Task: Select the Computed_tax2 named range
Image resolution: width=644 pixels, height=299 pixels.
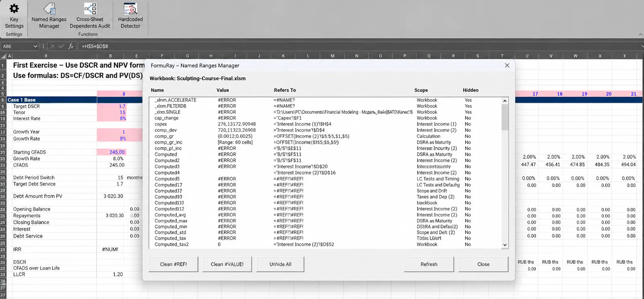Action: tap(325, 245)
